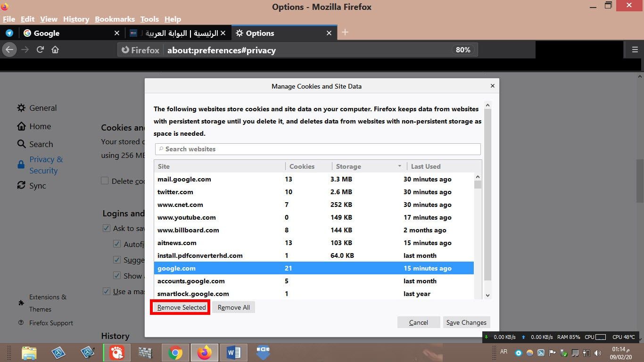
Task: Click the Firefox identity icon in the address bar
Action: (140, 50)
